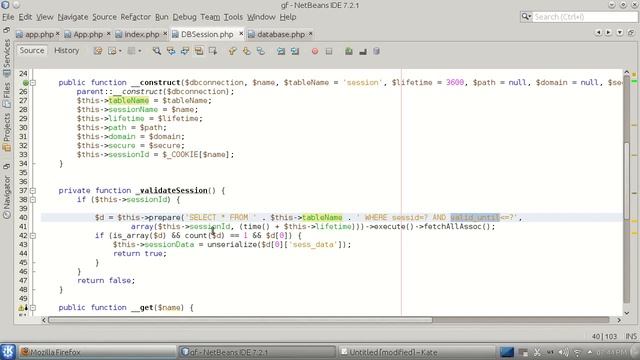Image resolution: width=640 pixels, height=360 pixels.
Task: Click the gray cylinder icon in toolbar
Action: point(376,51)
